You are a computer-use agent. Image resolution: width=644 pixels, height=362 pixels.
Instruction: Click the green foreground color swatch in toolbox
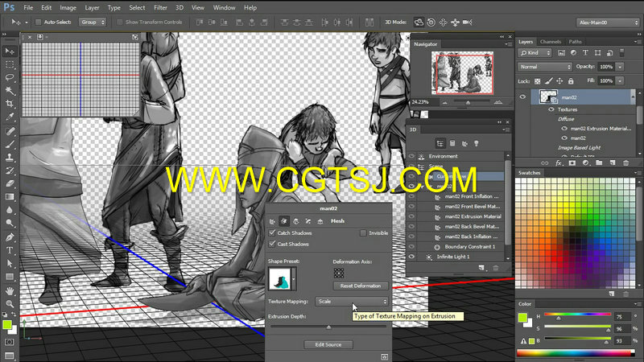[6, 325]
